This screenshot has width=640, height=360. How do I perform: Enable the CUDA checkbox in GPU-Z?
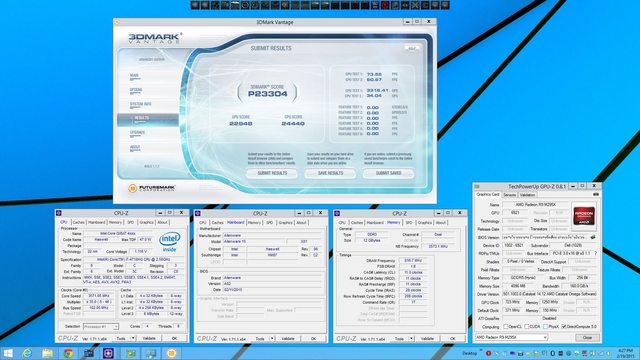[x=527, y=327]
